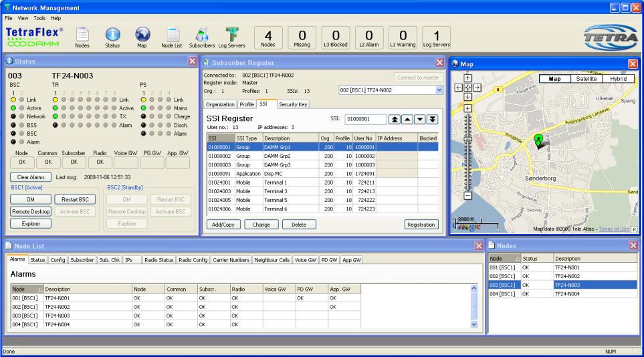The height and width of the screenshot is (357, 644).
Task: Click the L1 Warning counter tile
Action: [x=403, y=38]
